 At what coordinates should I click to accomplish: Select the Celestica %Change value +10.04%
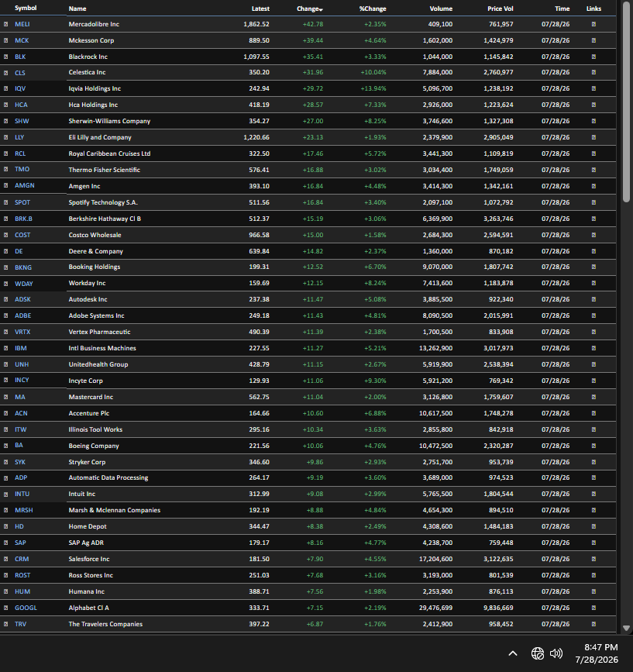(x=373, y=72)
